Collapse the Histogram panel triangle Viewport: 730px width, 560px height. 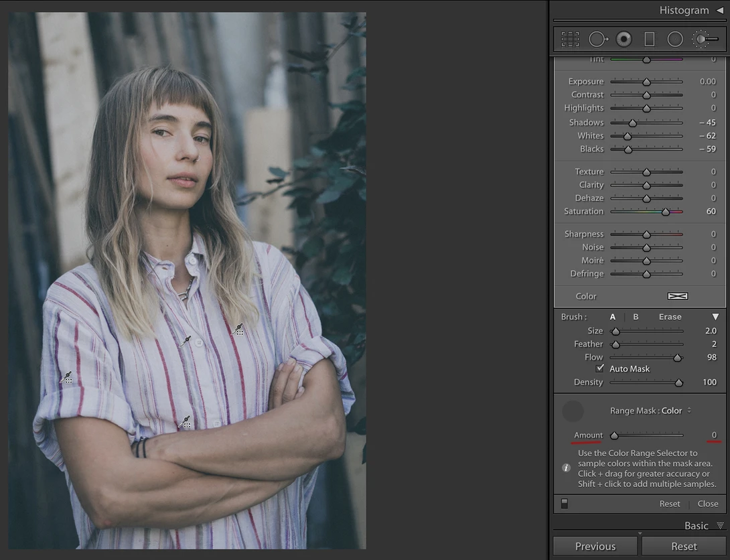[720, 10]
